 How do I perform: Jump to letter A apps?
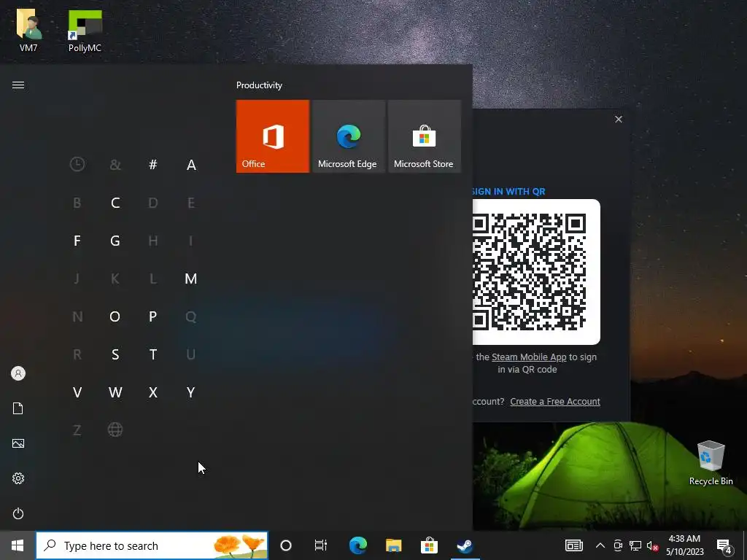click(191, 165)
